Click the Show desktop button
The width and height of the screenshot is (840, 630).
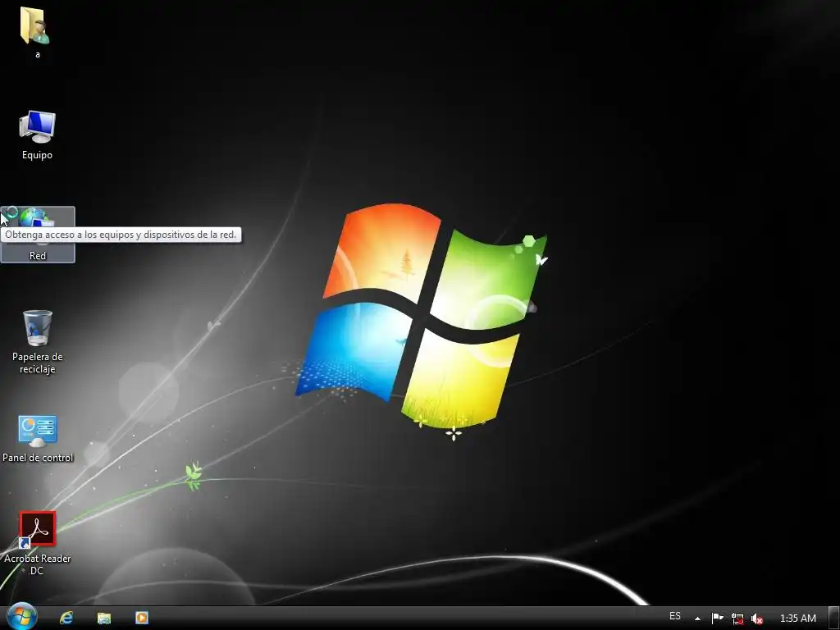[x=834, y=618]
